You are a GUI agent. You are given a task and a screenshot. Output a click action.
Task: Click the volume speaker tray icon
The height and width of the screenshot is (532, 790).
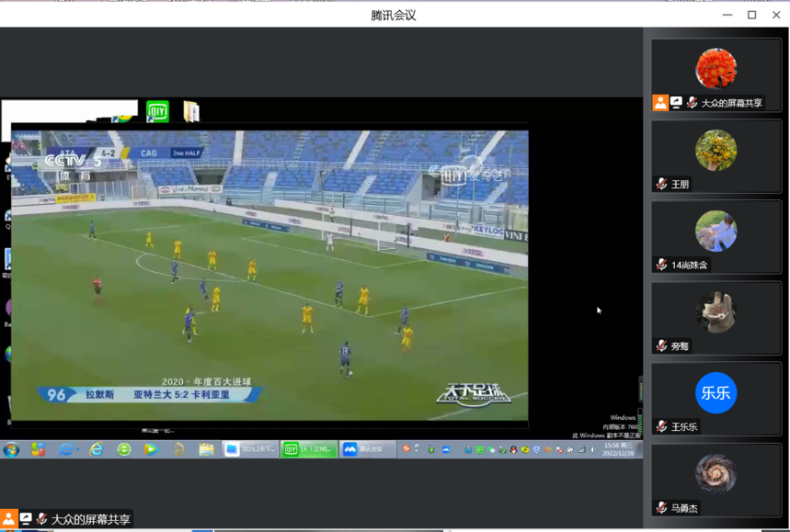(x=593, y=449)
